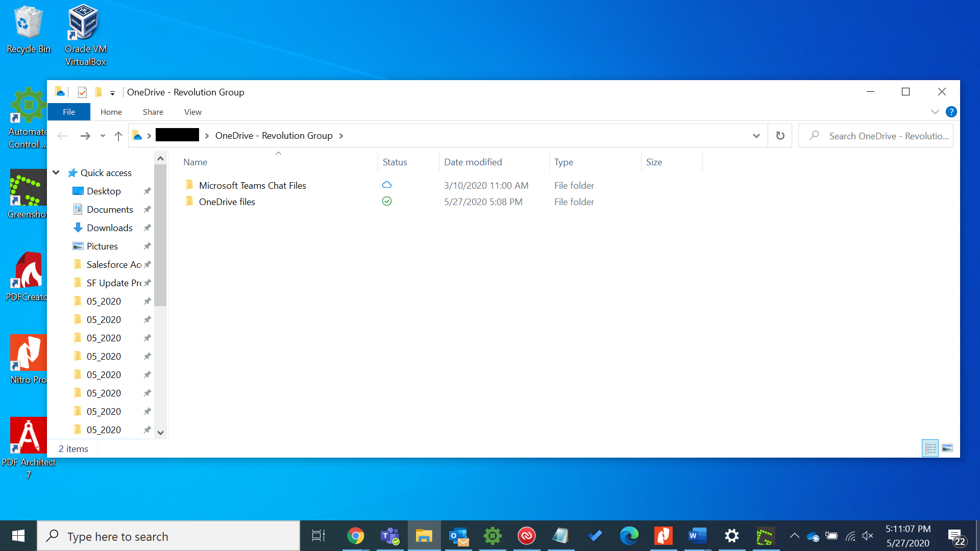The image size is (980, 551).
Task: Open Pictures in Quick access
Action: (x=102, y=246)
